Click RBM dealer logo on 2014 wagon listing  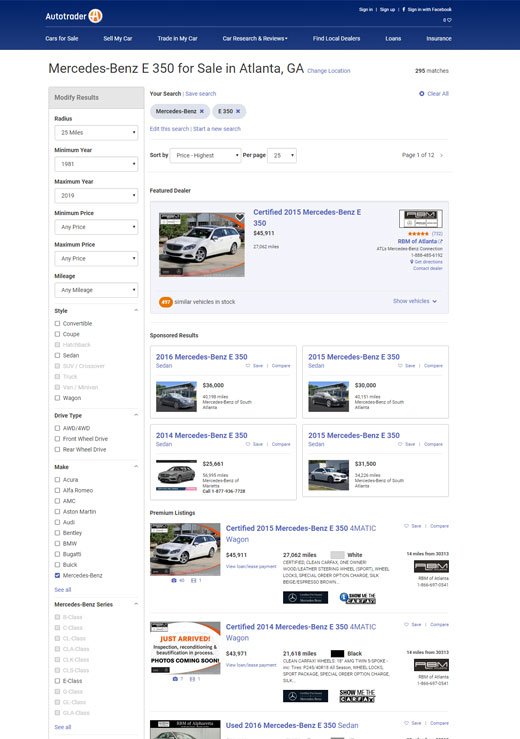tap(431, 665)
